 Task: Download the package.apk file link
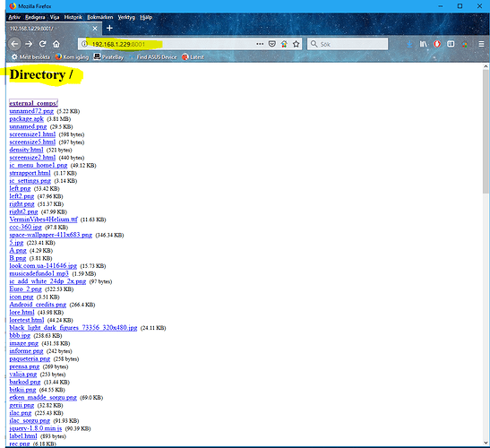click(26, 119)
